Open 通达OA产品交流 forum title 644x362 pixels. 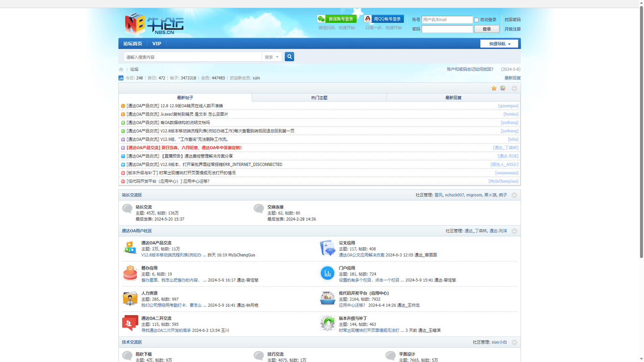(x=156, y=243)
